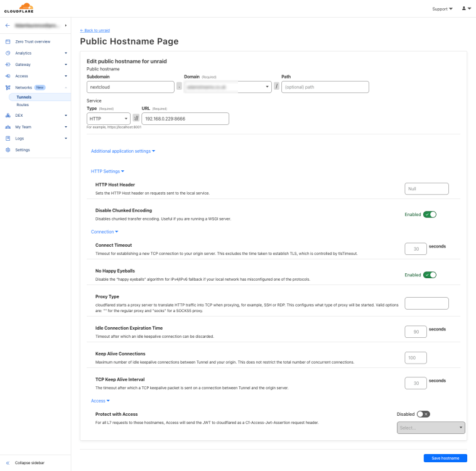This screenshot has width=476, height=471.
Task: Click the Access icon in sidebar
Action: point(8,76)
